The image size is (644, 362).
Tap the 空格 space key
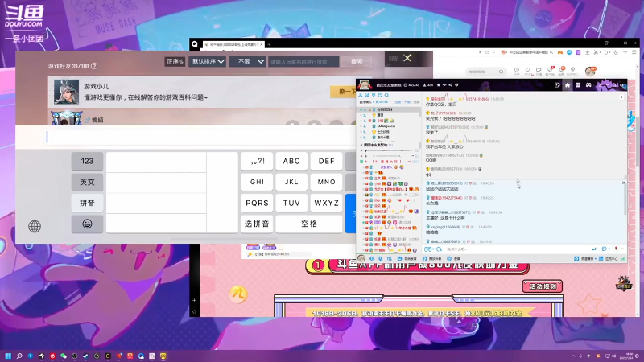pyautogui.click(x=309, y=224)
